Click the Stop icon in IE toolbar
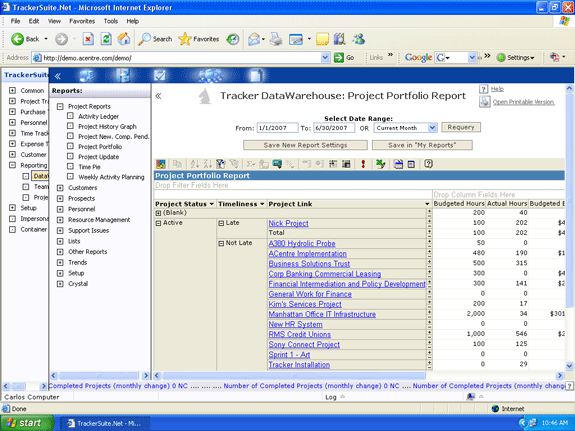This screenshot has height=431, width=575. point(88,39)
